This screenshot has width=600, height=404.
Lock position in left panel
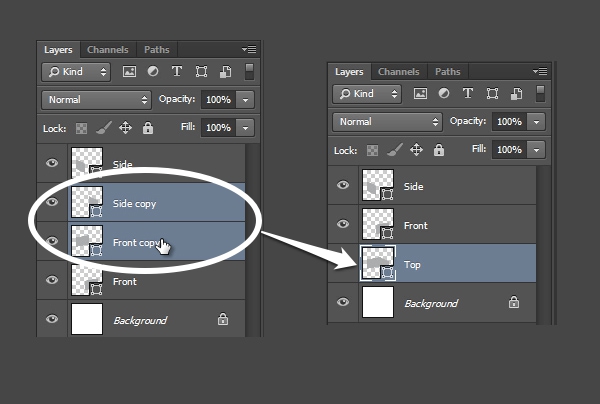[125, 128]
